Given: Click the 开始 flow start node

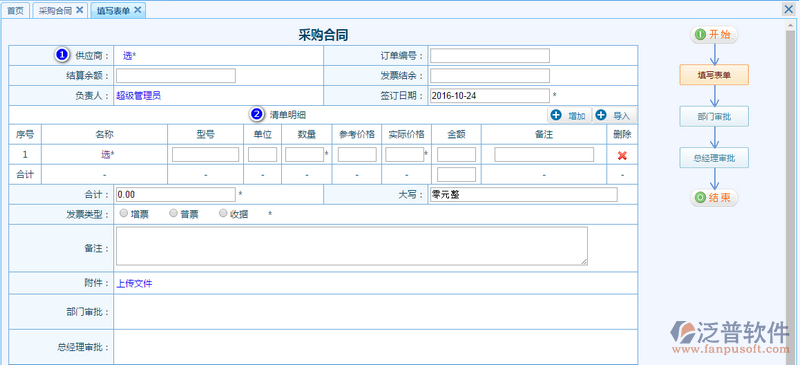Looking at the screenshot, I should tap(714, 35).
